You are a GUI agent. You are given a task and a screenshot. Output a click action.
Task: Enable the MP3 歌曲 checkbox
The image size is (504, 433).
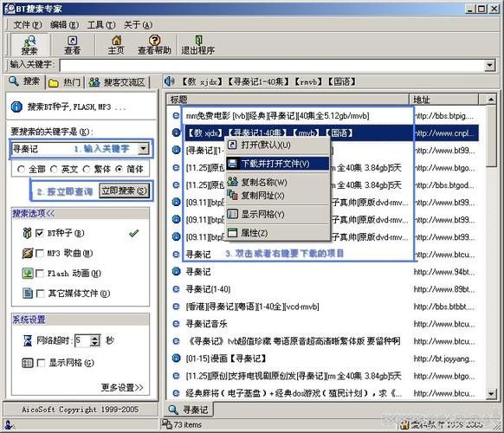(x=40, y=254)
